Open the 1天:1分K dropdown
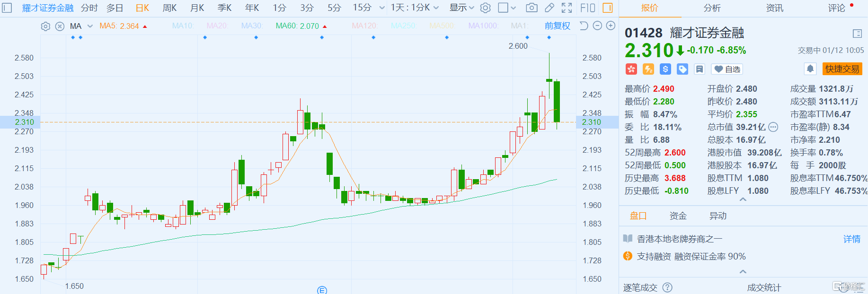868x294 pixels. pyautogui.click(x=415, y=8)
